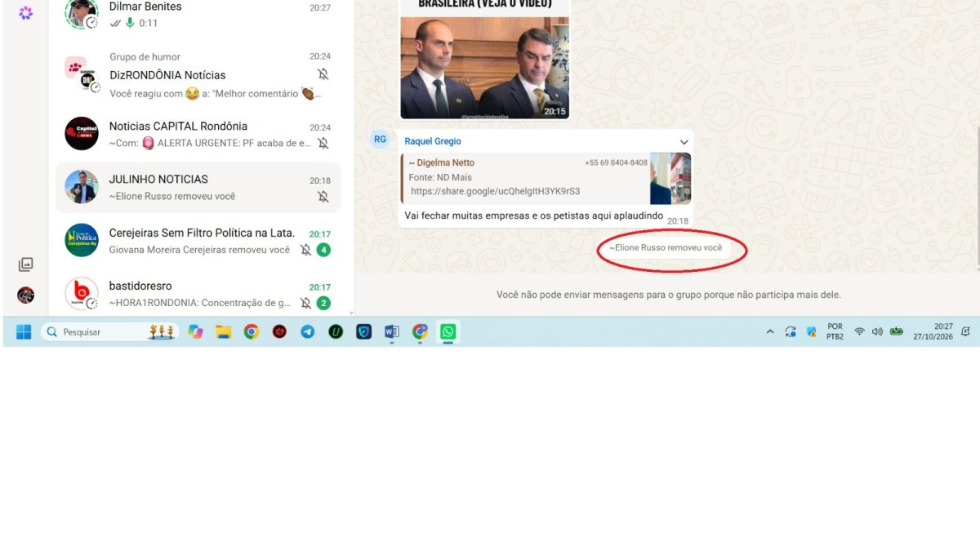
Task: Click the unread badge 4 on Cerejeiras chat
Action: pos(323,250)
